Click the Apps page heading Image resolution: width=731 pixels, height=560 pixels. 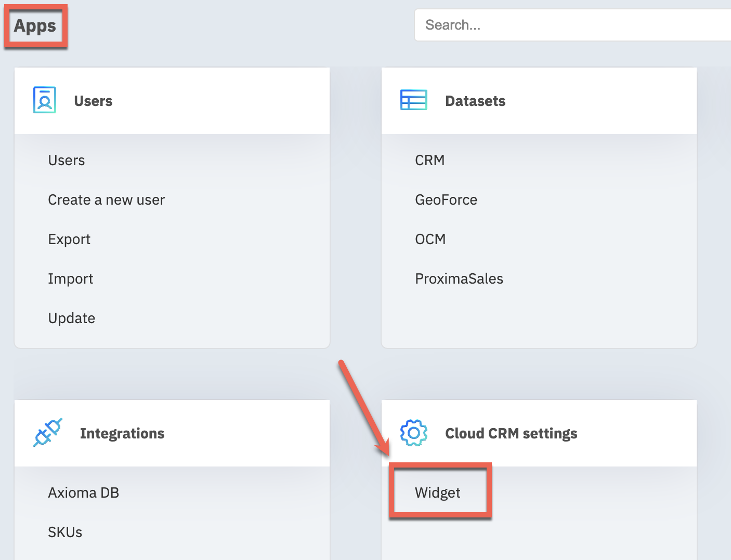tap(35, 26)
